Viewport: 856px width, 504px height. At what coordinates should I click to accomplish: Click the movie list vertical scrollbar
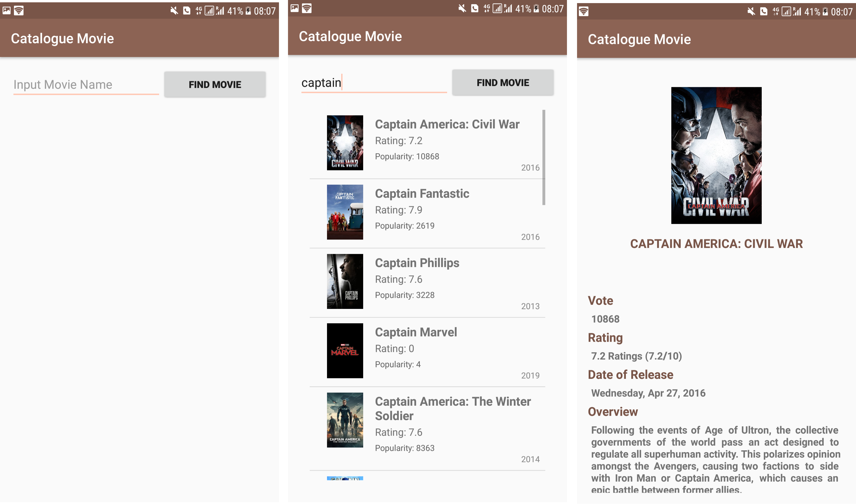click(x=544, y=157)
